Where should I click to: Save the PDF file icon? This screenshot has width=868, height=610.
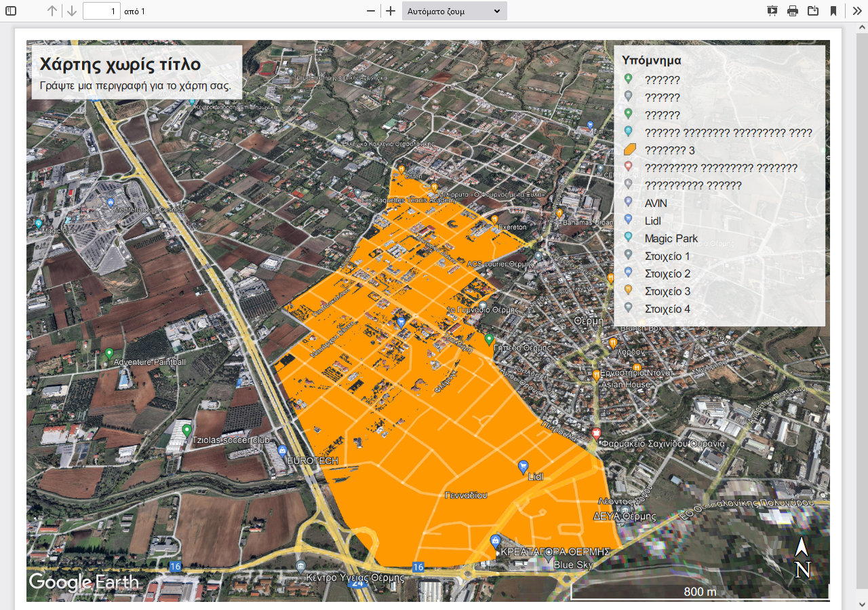(812, 11)
